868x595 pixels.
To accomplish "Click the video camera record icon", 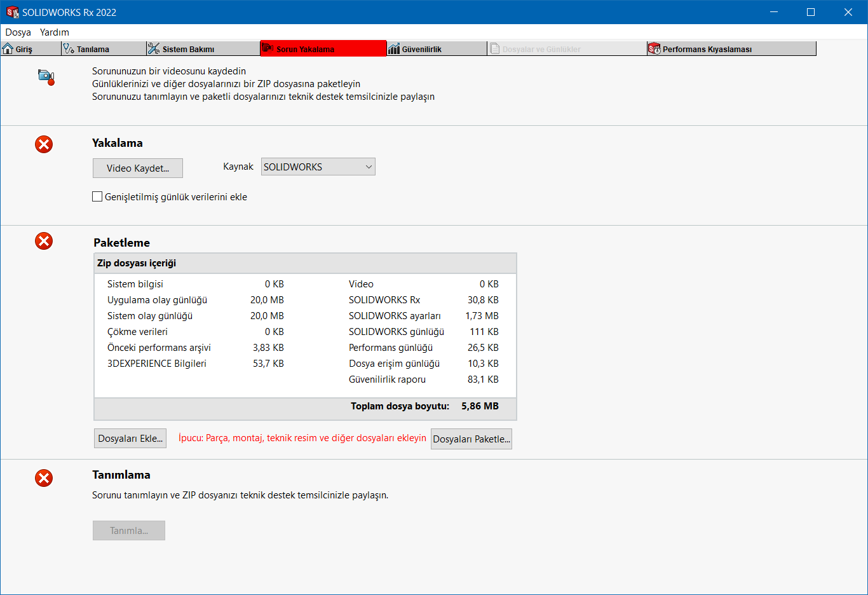I will click(x=46, y=77).
